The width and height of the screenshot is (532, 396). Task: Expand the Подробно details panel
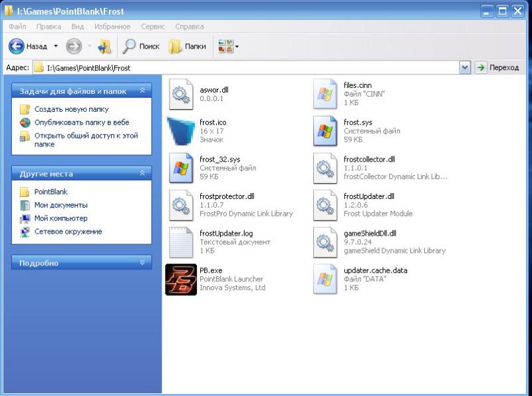point(142,263)
